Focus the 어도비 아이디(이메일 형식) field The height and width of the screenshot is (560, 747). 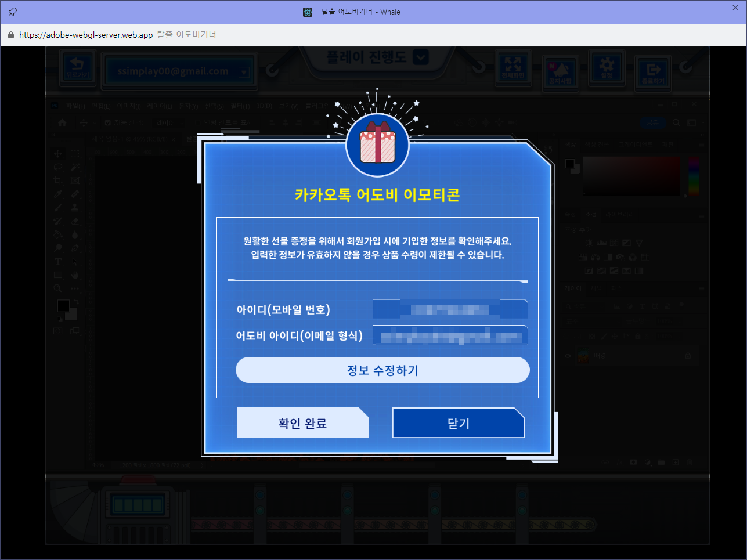pos(450,335)
